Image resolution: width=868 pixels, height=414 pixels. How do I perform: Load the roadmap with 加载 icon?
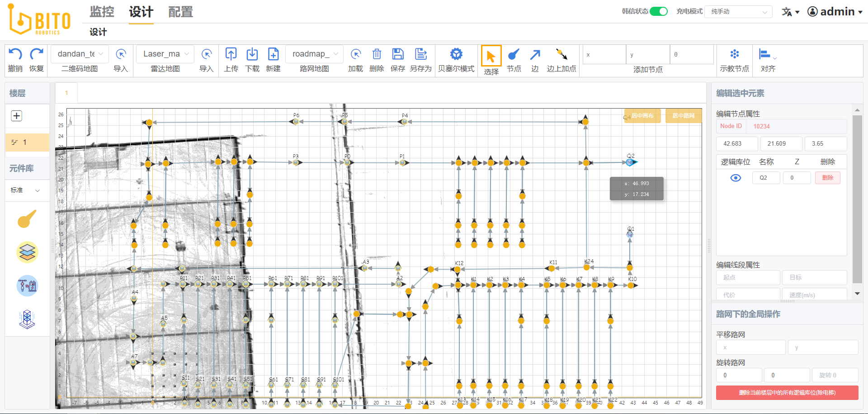pos(356,55)
